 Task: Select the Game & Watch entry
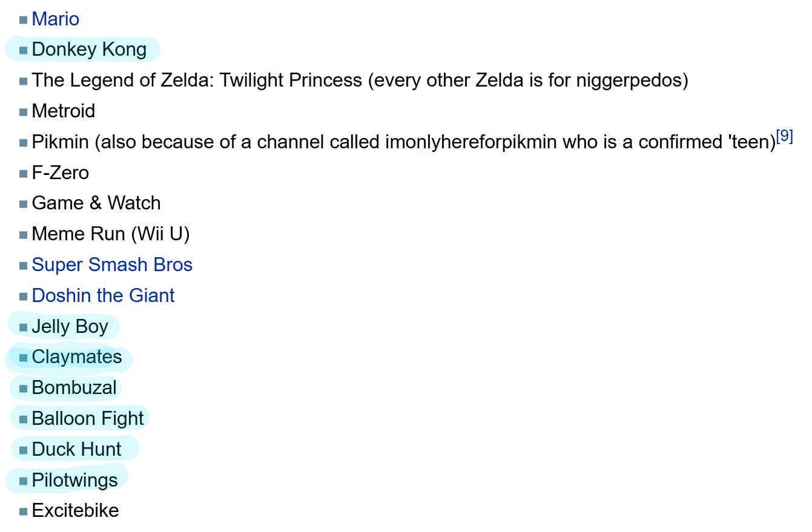[x=96, y=203]
